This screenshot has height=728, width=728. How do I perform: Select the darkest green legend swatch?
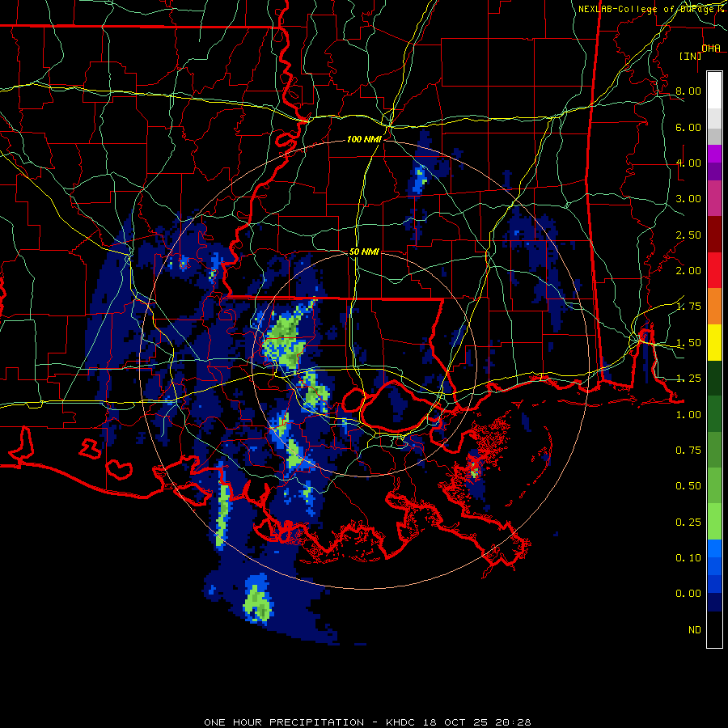tap(714, 378)
